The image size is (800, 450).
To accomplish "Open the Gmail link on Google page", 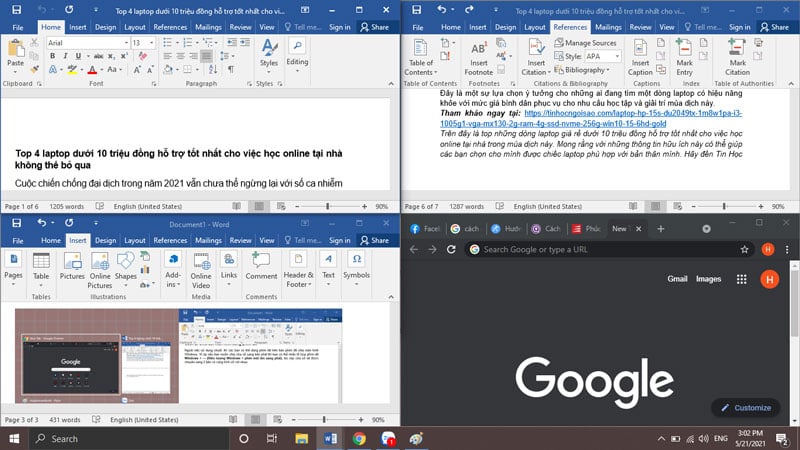I will point(677,279).
